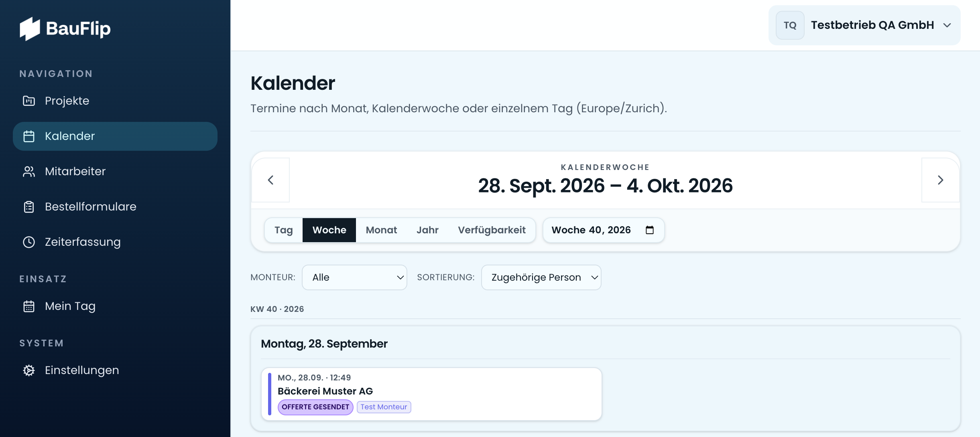Click the Bestellformulare clipboard icon
This screenshot has width=980, height=437.
click(29, 207)
